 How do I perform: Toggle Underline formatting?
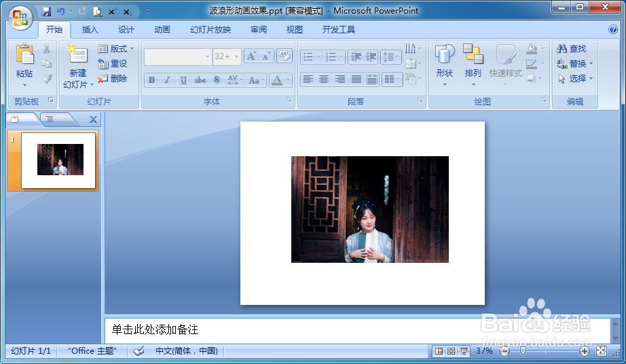tap(183, 80)
